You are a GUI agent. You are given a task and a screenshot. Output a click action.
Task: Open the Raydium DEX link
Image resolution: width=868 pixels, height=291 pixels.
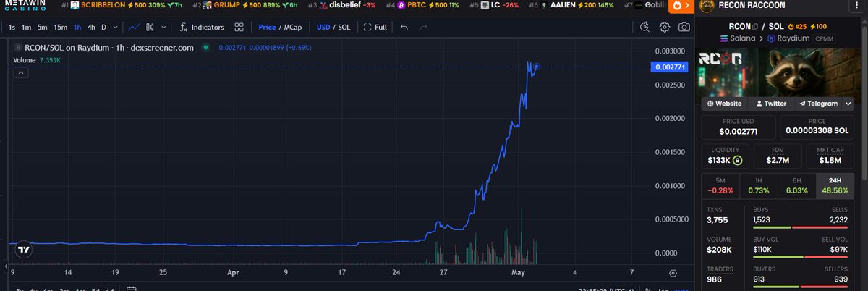click(788, 38)
